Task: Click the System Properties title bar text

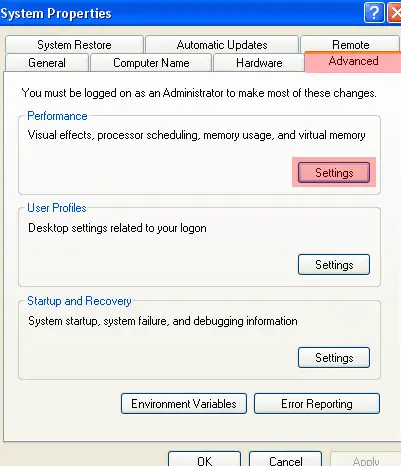Action: 56,14
